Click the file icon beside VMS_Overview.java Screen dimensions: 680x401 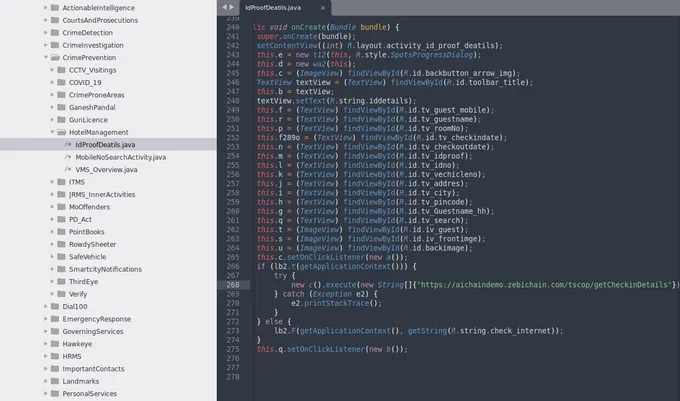68,170
